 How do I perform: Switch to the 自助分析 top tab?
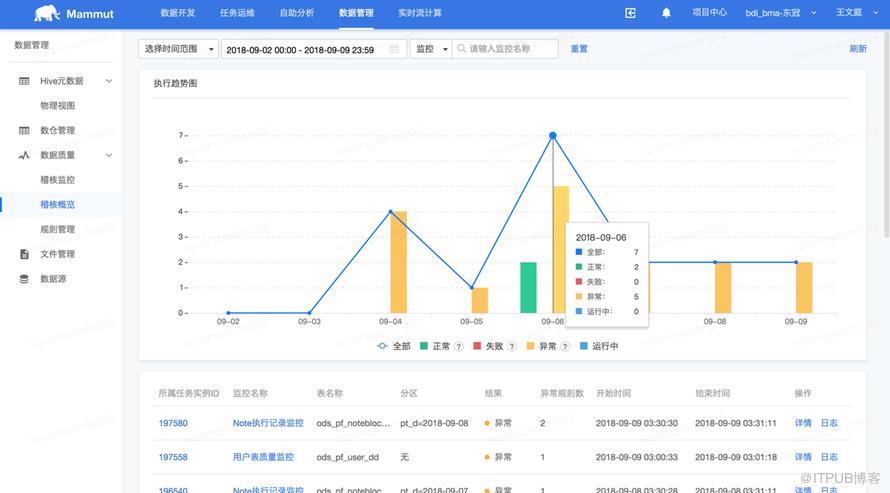(297, 12)
